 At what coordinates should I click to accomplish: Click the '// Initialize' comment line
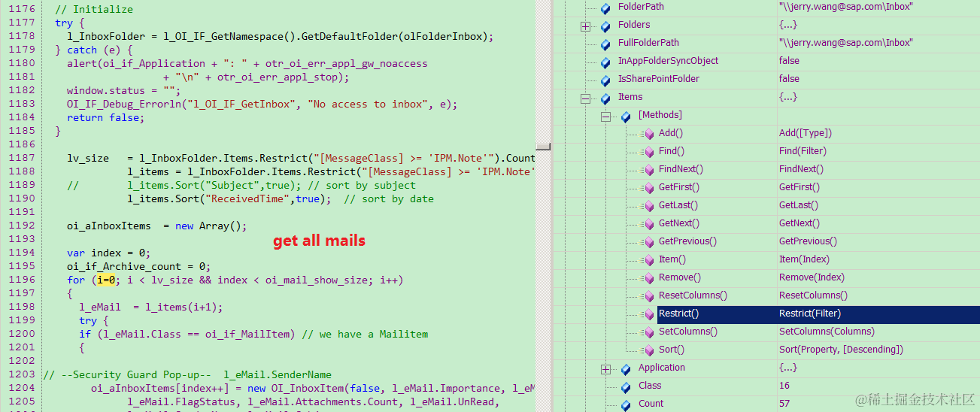click(94, 9)
